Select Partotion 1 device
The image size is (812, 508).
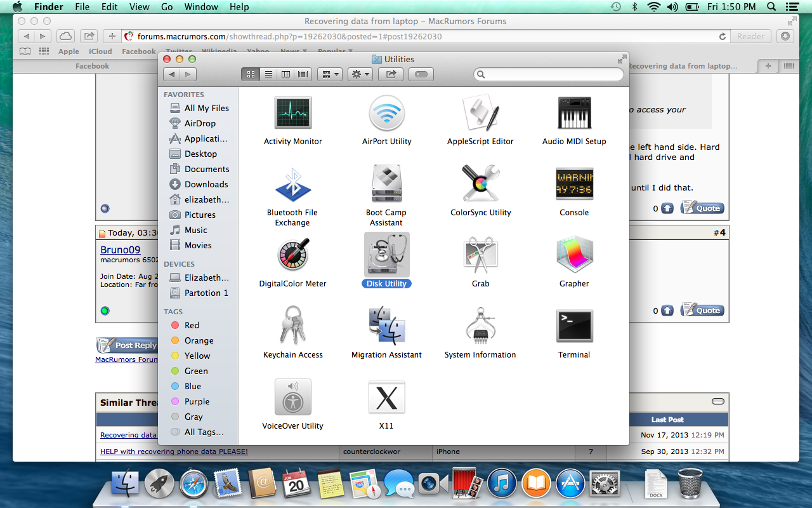pyautogui.click(x=199, y=293)
